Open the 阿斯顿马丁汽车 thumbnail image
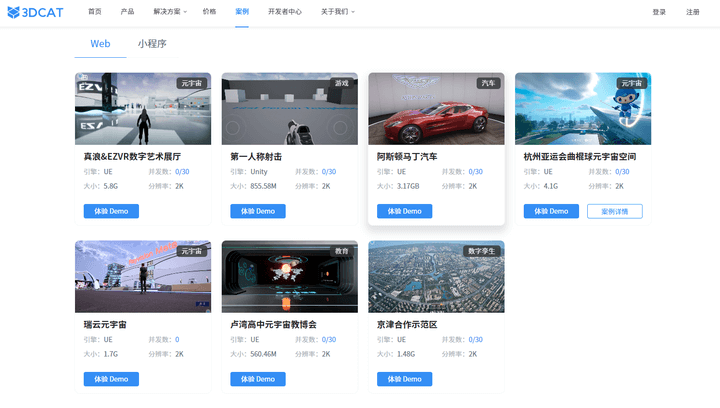The height and width of the screenshot is (408, 720). tap(436, 109)
